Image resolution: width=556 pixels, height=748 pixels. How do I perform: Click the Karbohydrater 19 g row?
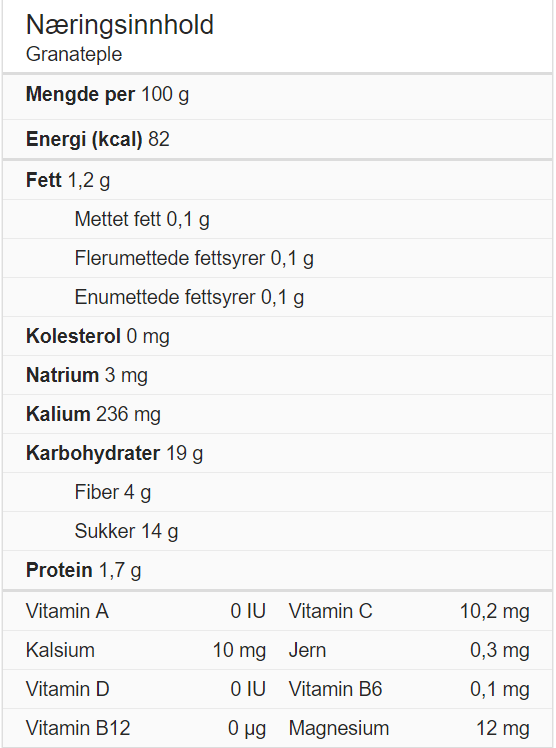[278, 453]
